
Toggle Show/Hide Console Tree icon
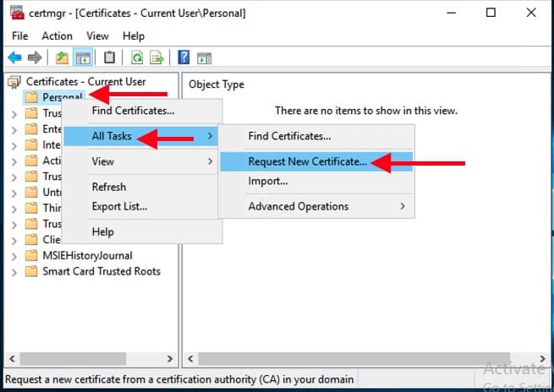pos(83,57)
